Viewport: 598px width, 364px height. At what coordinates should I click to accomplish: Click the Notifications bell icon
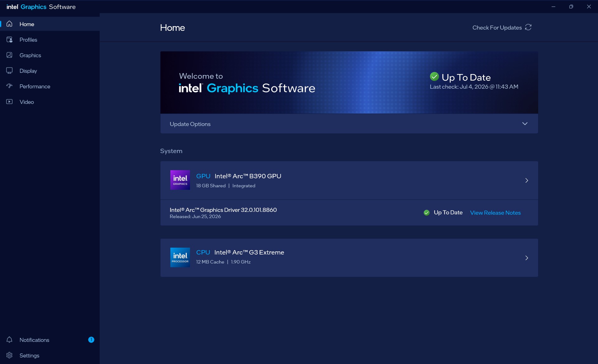pyautogui.click(x=9, y=340)
